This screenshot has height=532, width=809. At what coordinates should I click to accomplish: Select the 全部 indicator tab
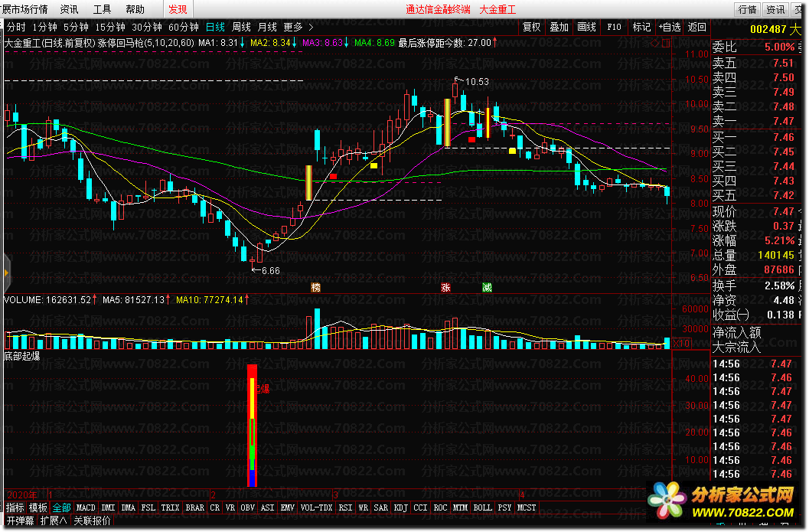(62, 508)
